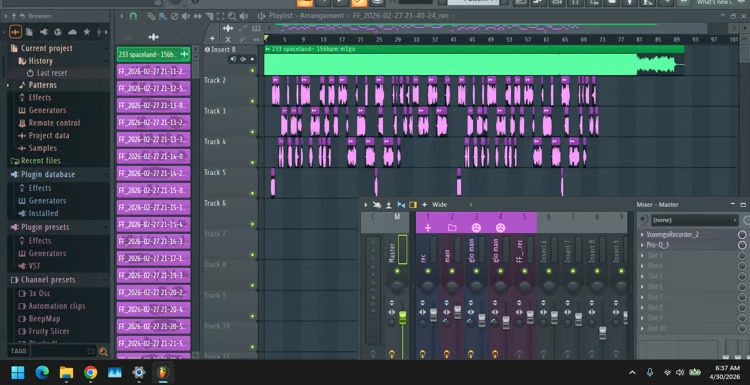Select the circle-slash delete tool in Playlist toolbar
Screen dimensions: 750x385
coord(174,16)
